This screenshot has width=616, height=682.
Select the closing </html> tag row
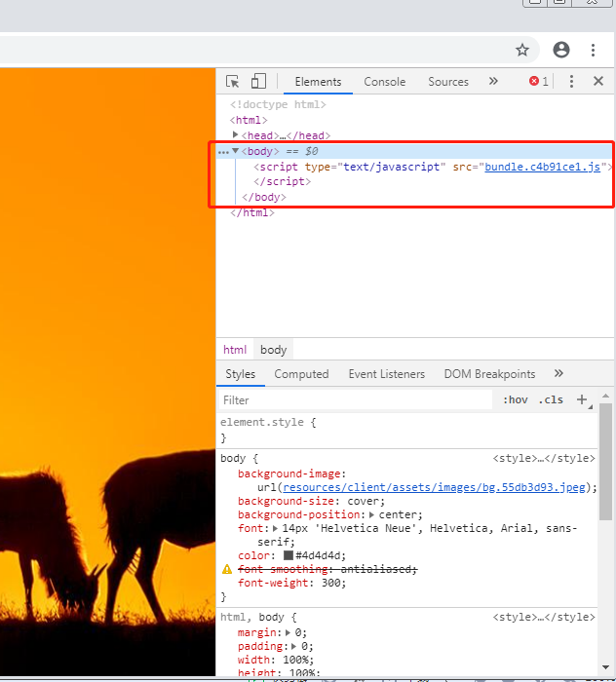point(252,212)
